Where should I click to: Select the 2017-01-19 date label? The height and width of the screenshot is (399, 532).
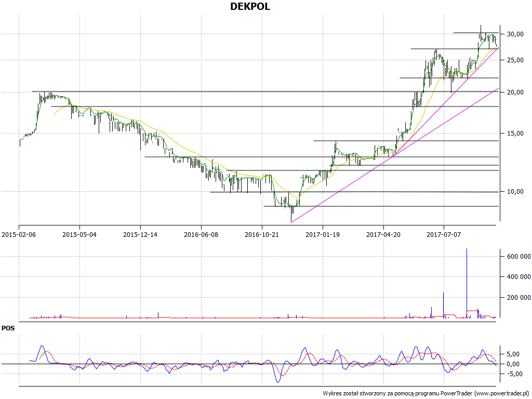pyautogui.click(x=322, y=234)
